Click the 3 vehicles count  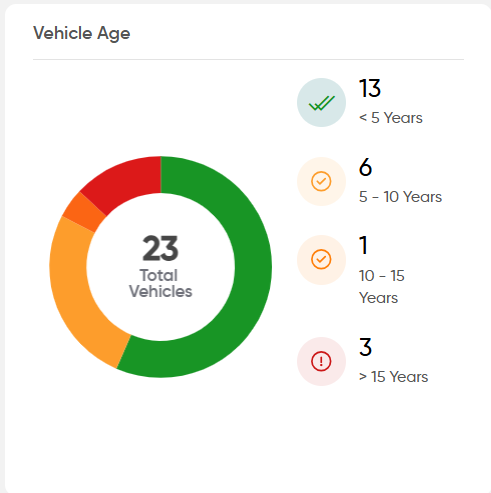click(365, 347)
